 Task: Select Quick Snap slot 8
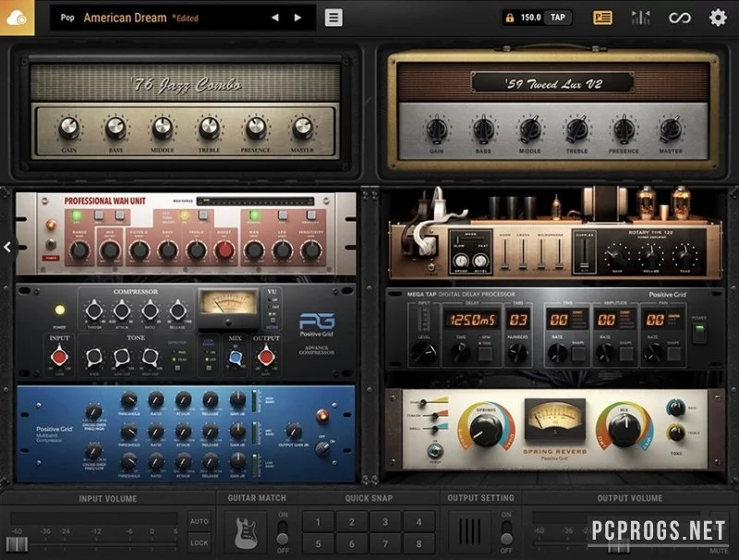point(419,544)
